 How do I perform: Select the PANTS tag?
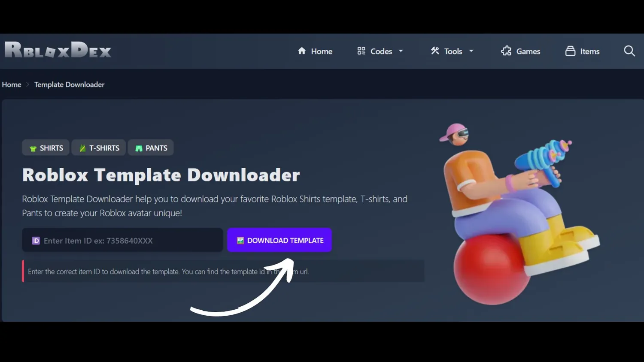(x=151, y=148)
